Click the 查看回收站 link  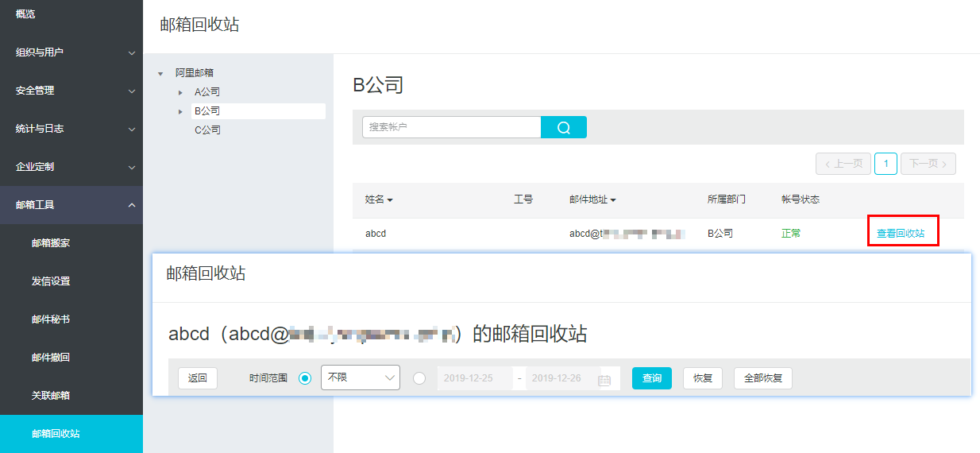coord(901,234)
